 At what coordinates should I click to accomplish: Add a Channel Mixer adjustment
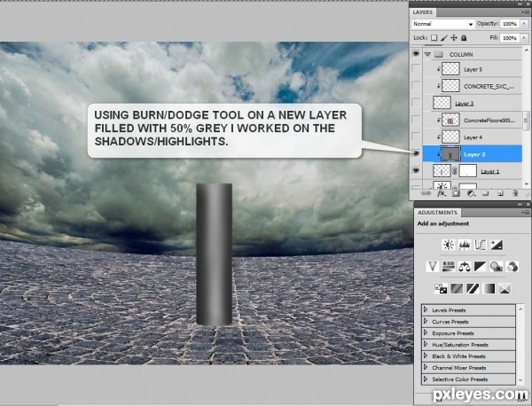512,267
